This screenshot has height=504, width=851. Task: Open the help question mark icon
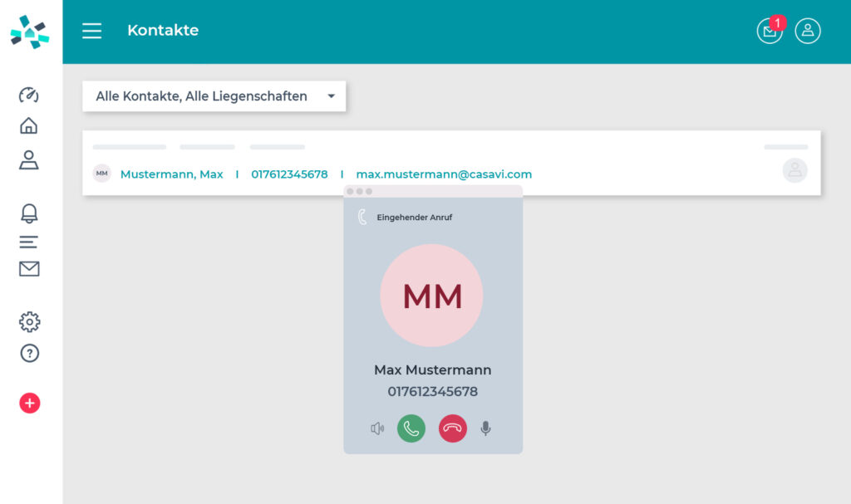(x=29, y=353)
